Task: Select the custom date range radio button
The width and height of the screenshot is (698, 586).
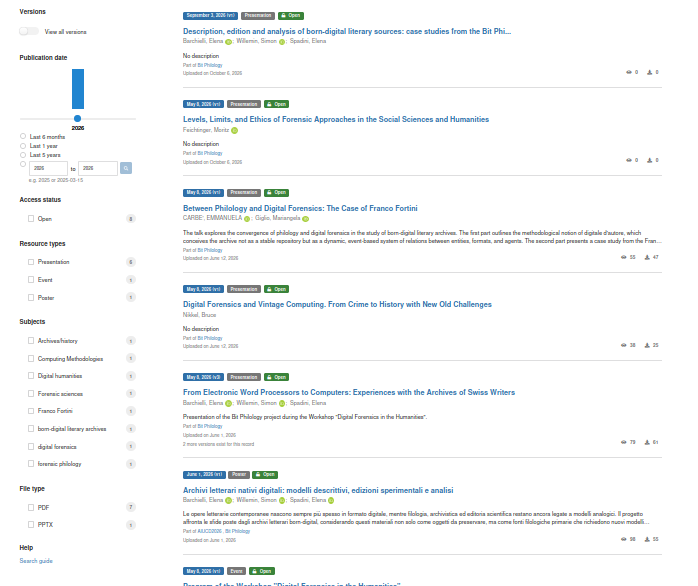Action: pyautogui.click(x=23, y=164)
